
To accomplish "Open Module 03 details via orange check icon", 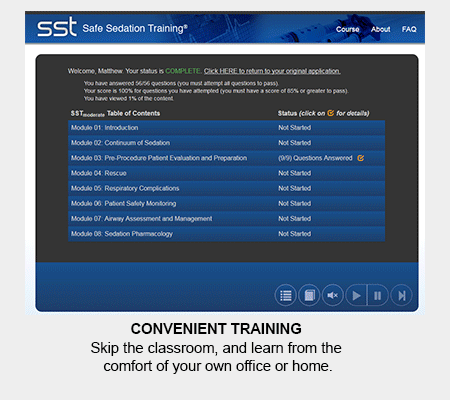I will (x=361, y=158).
